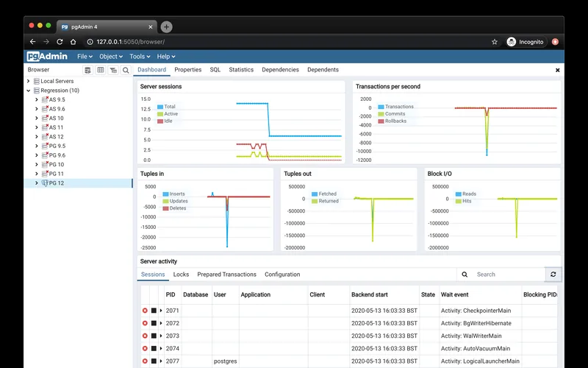
Task: Select the AS 11 server in tree
Action: click(57, 127)
